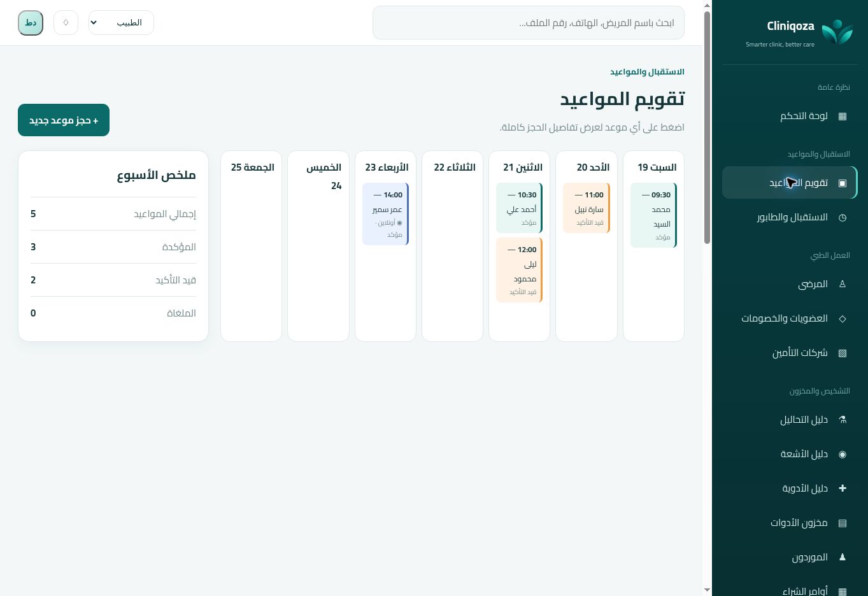
Task: Open أحمد علي 10:30 appointment
Action: coord(519,208)
